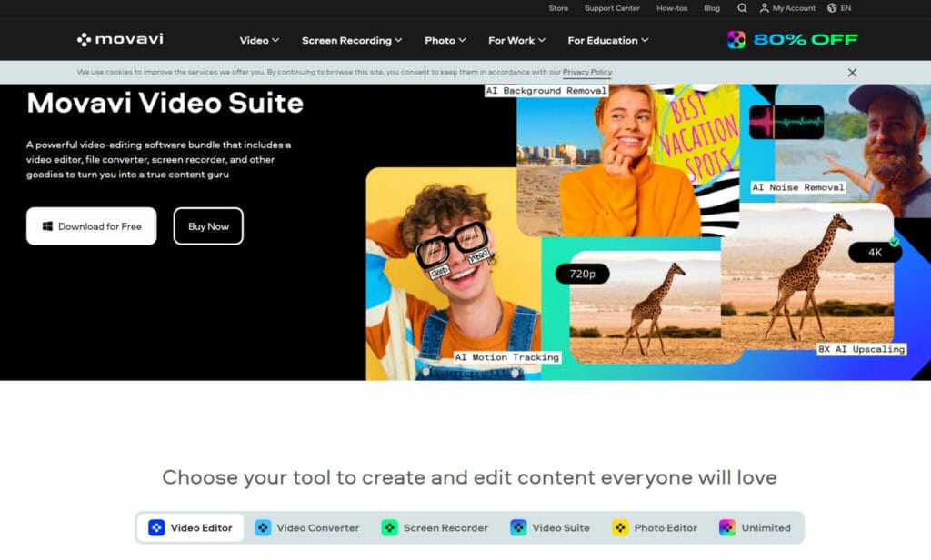This screenshot has width=931, height=560.
Task: Expand the For Education dropdown chevron
Action: pyautogui.click(x=645, y=40)
